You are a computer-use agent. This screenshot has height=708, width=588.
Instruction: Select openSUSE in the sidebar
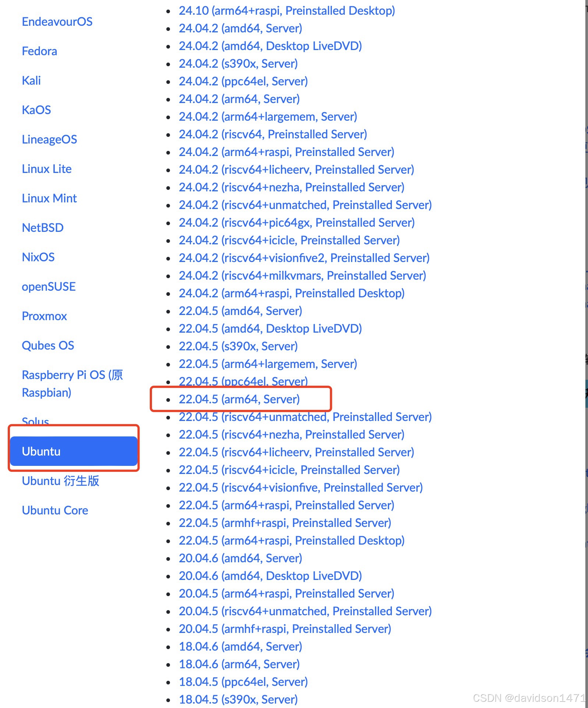point(49,287)
